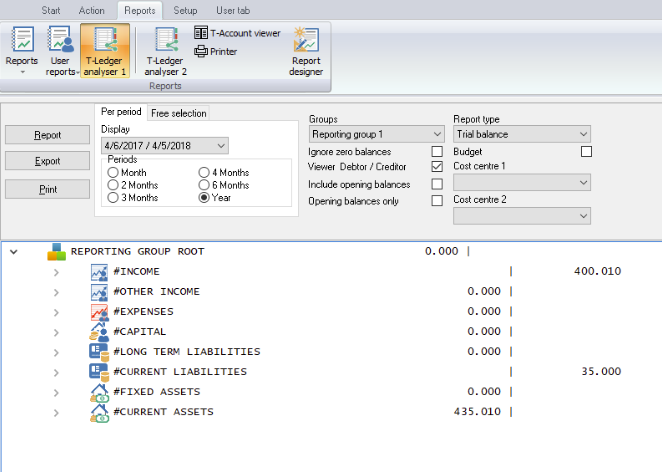
Task: Open the T-Account viewer
Action: coord(237,33)
